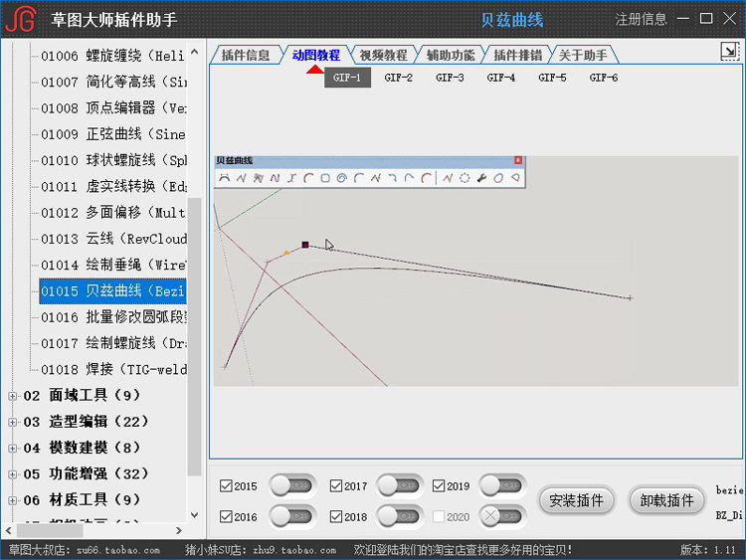Image resolution: width=746 pixels, height=560 pixels.
Task: Select 01018 焊接 in the plugin tree
Action: click(112, 370)
